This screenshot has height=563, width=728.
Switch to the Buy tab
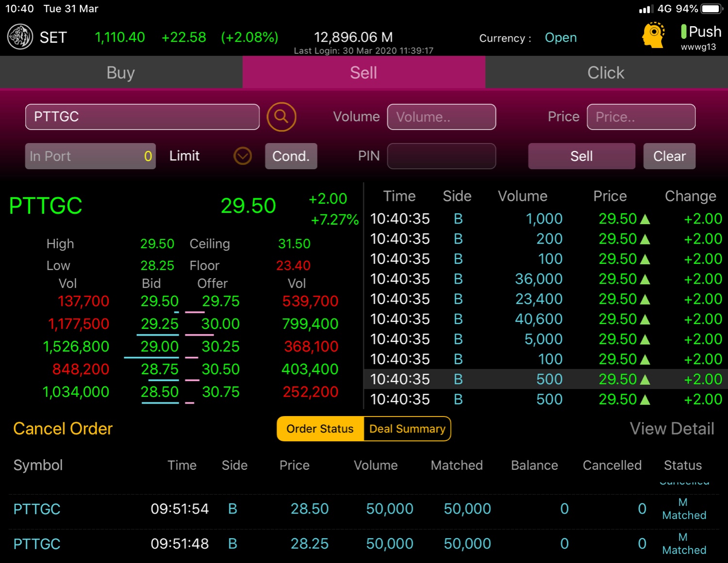121,73
